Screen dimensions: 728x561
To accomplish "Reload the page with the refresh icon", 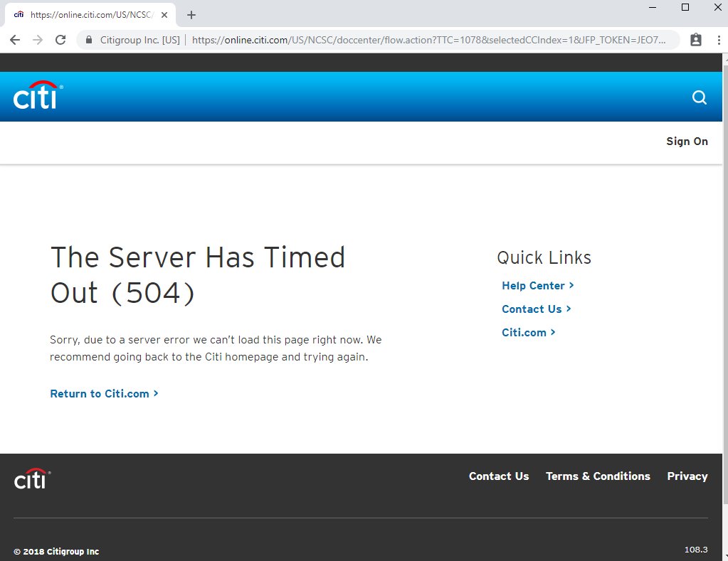I will pyautogui.click(x=60, y=40).
